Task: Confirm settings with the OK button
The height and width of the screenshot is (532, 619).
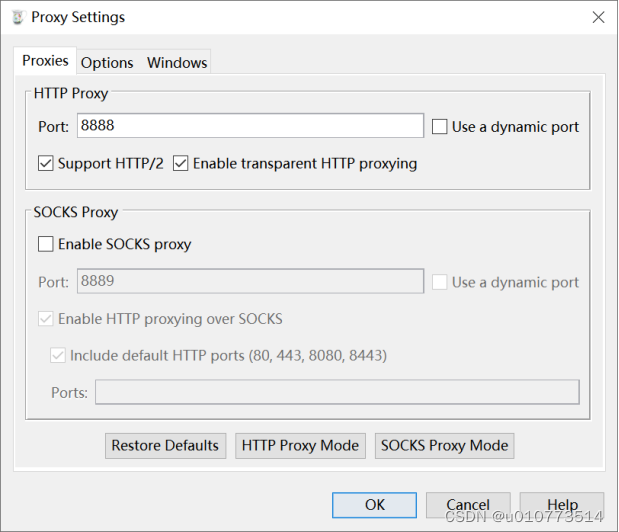Action: 374,505
